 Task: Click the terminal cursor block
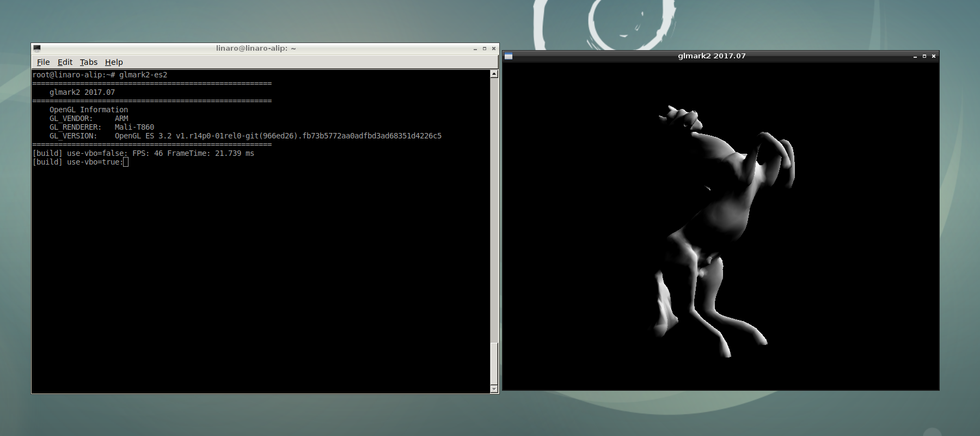(126, 162)
